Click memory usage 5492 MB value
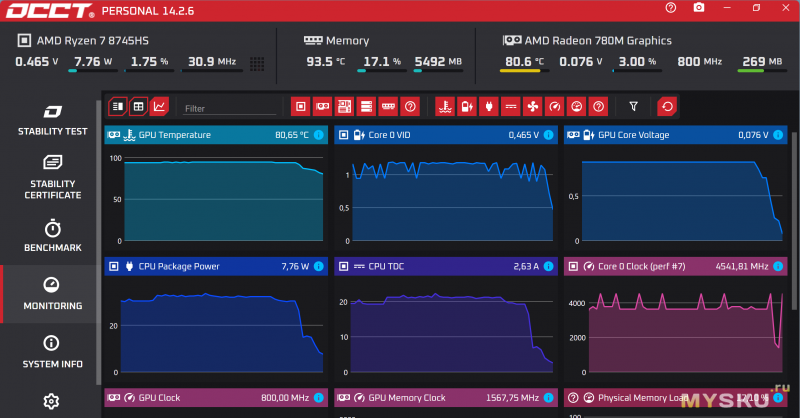The height and width of the screenshot is (418, 800). 438,62
